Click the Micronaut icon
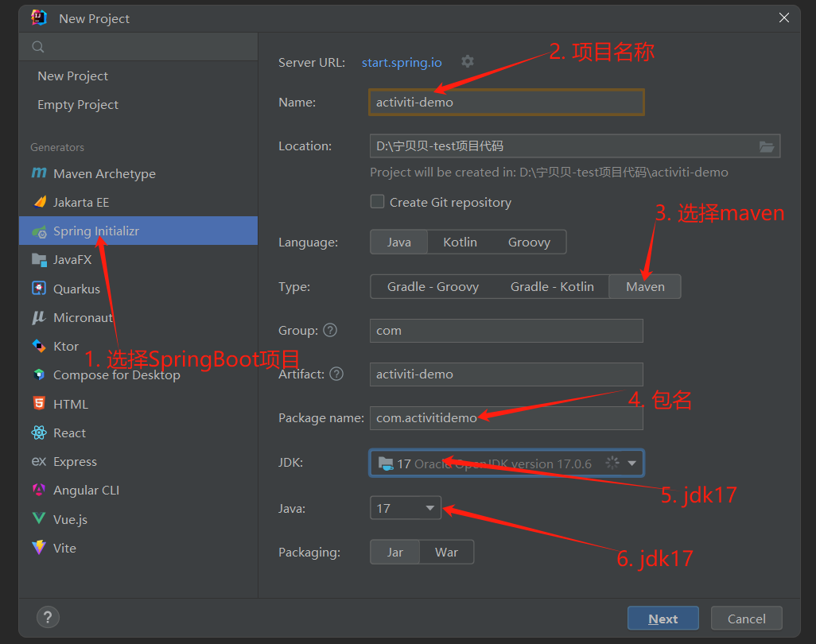Image resolution: width=816 pixels, height=644 pixels. tap(39, 317)
